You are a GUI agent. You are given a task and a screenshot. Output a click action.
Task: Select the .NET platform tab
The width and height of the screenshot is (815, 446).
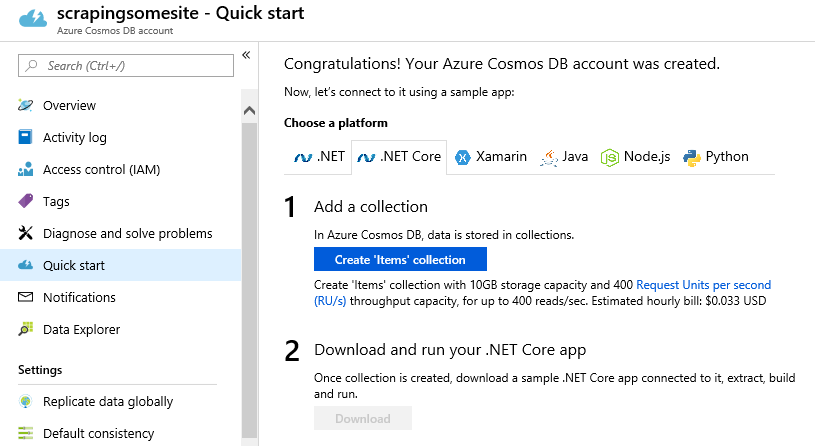point(319,156)
